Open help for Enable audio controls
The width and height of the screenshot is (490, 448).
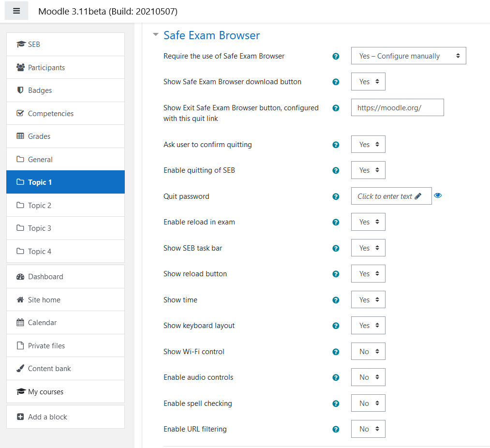336,378
